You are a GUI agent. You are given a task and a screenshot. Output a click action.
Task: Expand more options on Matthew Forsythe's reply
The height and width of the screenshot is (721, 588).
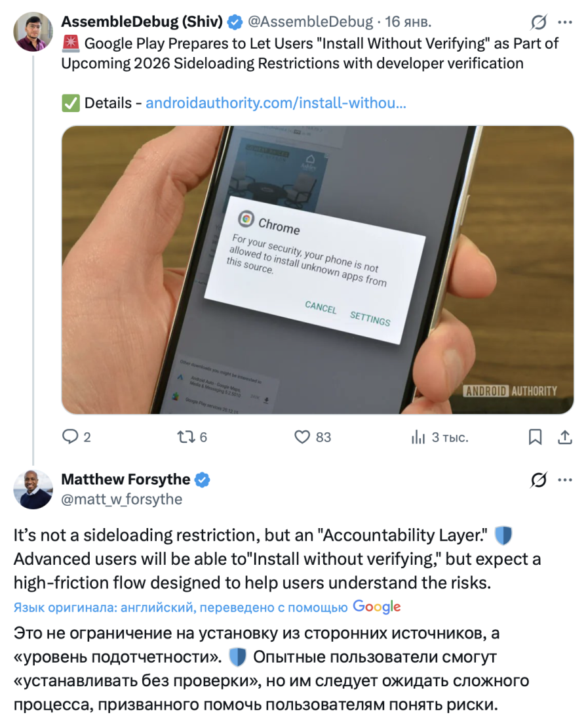565,481
